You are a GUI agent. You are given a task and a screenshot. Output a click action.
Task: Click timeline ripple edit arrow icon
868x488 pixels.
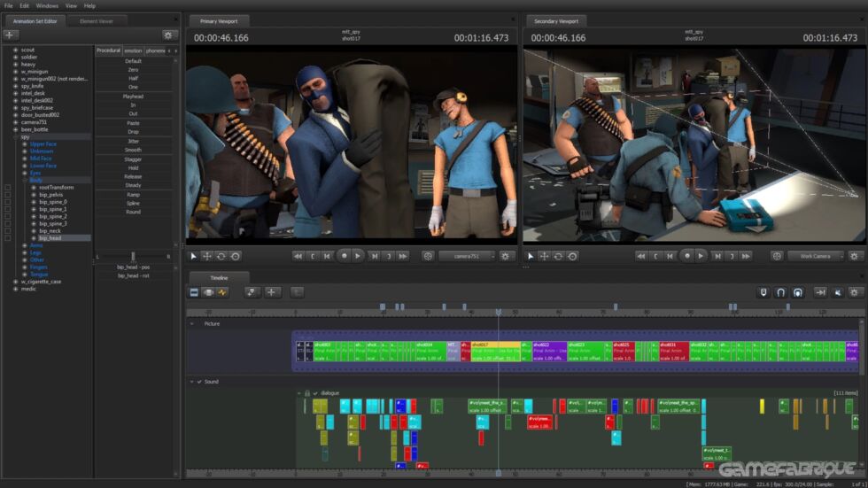pos(820,292)
